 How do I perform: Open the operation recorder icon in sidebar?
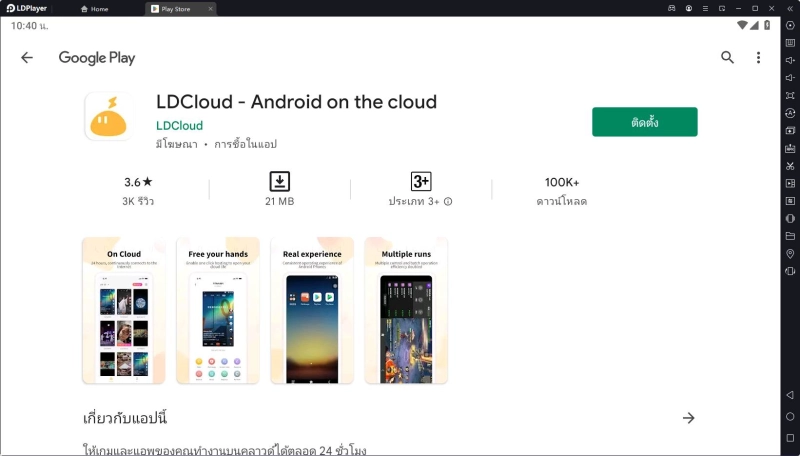[x=790, y=201]
